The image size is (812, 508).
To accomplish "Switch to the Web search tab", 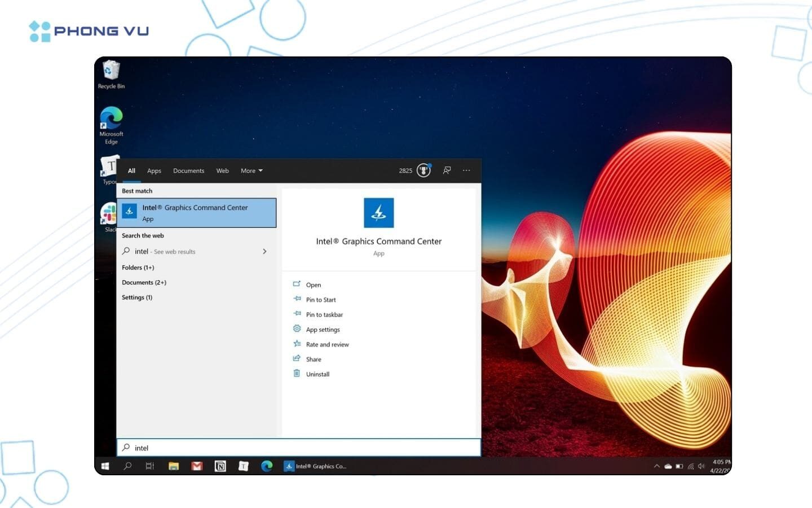I will tap(223, 171).
